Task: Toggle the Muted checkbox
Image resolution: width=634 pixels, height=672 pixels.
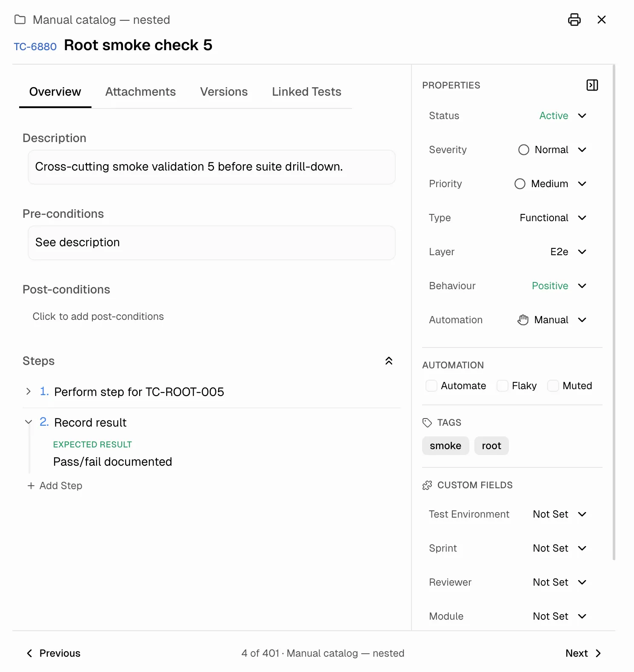Action: pyautogui.click(x=553, y=386)
